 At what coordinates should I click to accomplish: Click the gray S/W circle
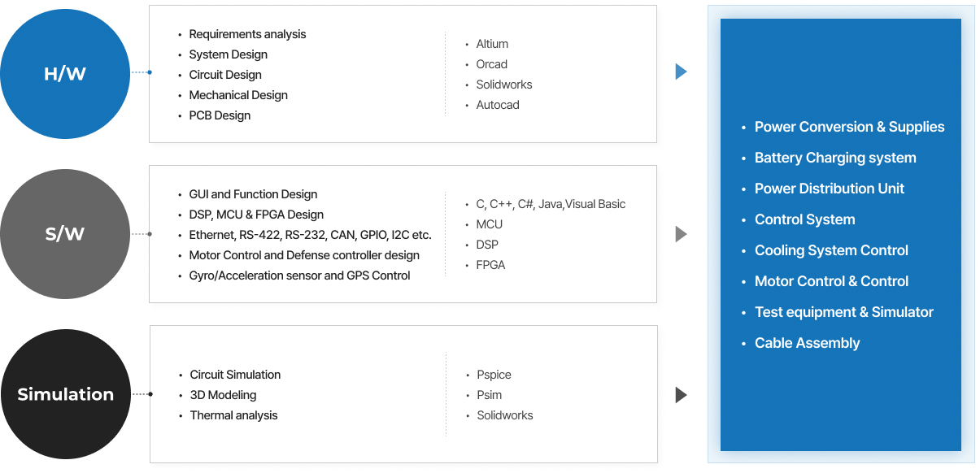click(x=65, y=234)
